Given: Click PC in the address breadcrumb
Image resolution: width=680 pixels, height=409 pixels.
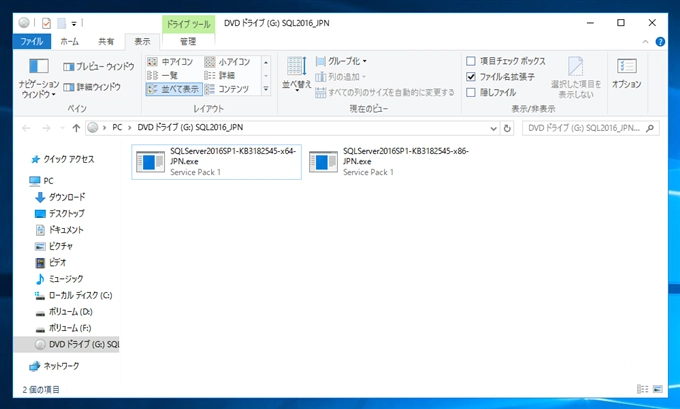Looking at the screenshot, I should 117,128.
